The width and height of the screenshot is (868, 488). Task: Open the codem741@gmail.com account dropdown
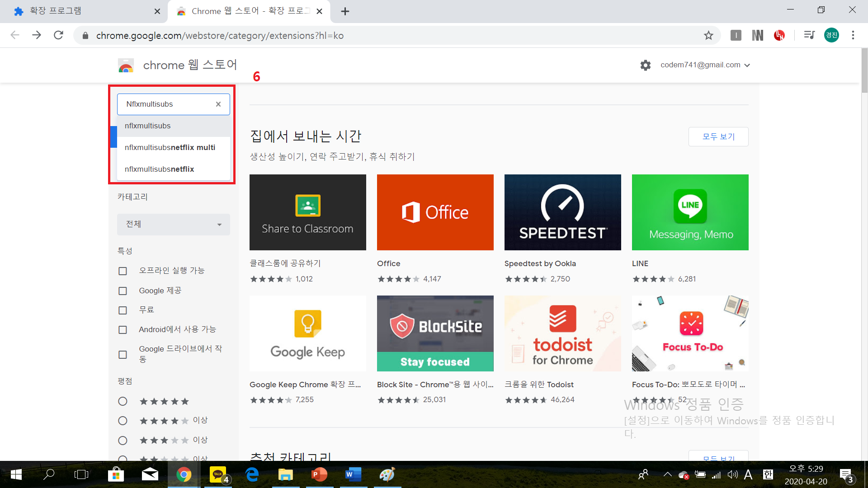coord(705,65)
